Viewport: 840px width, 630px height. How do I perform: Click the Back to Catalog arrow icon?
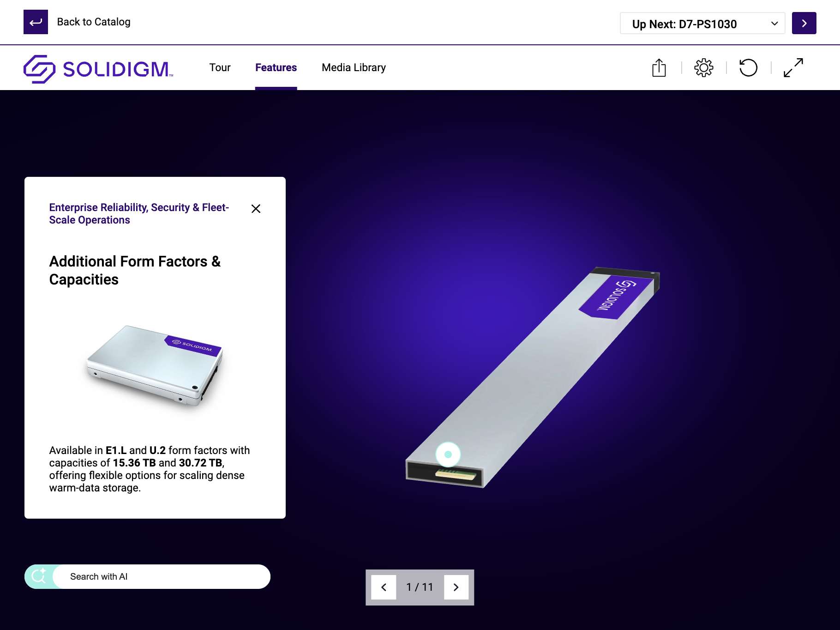[x=36, y=22]
